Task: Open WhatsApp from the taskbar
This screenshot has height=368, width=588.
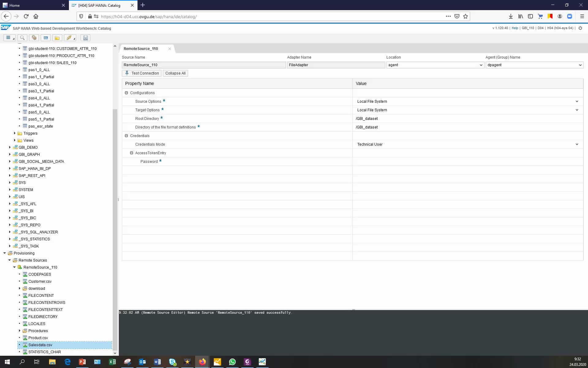Action: click(x=232, y=362)
